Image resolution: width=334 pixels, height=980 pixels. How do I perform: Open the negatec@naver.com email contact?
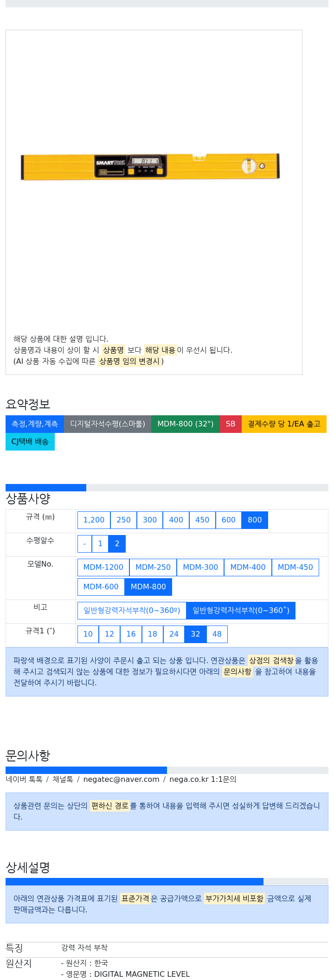point(121,779)
